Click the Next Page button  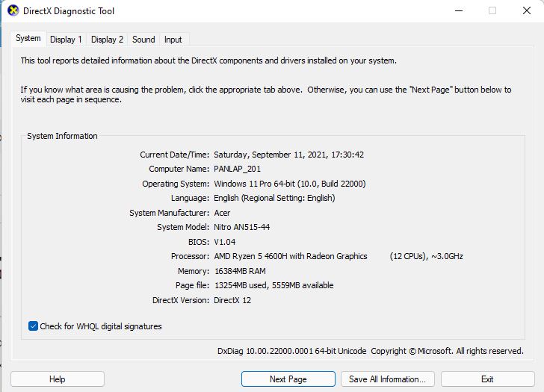point(288,379)
